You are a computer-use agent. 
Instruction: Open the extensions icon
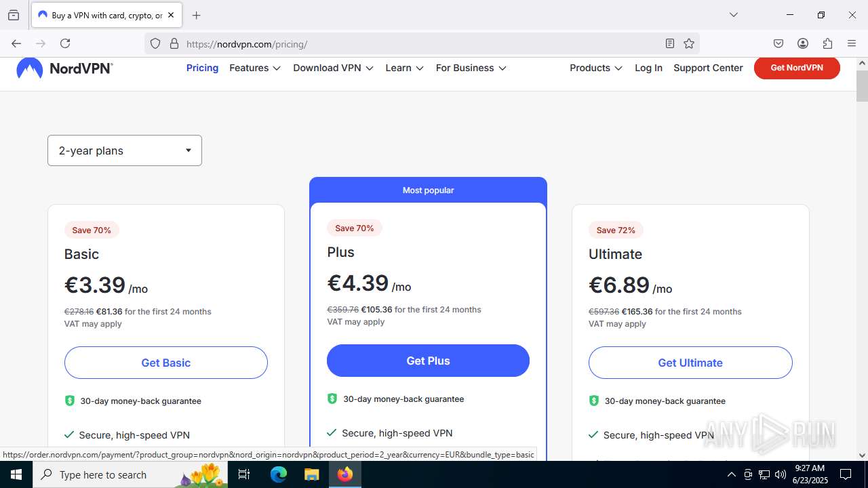827,43
